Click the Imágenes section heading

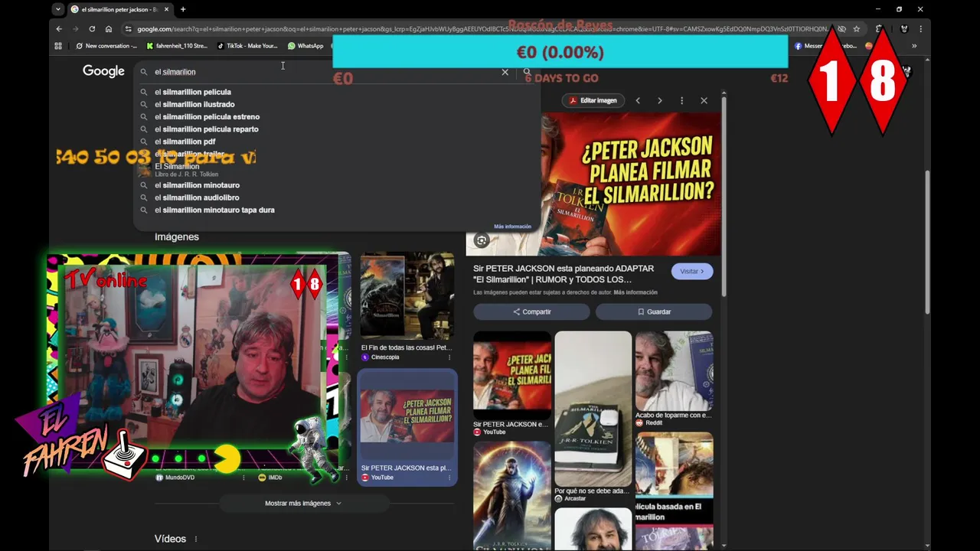click(x=177, y=236)
